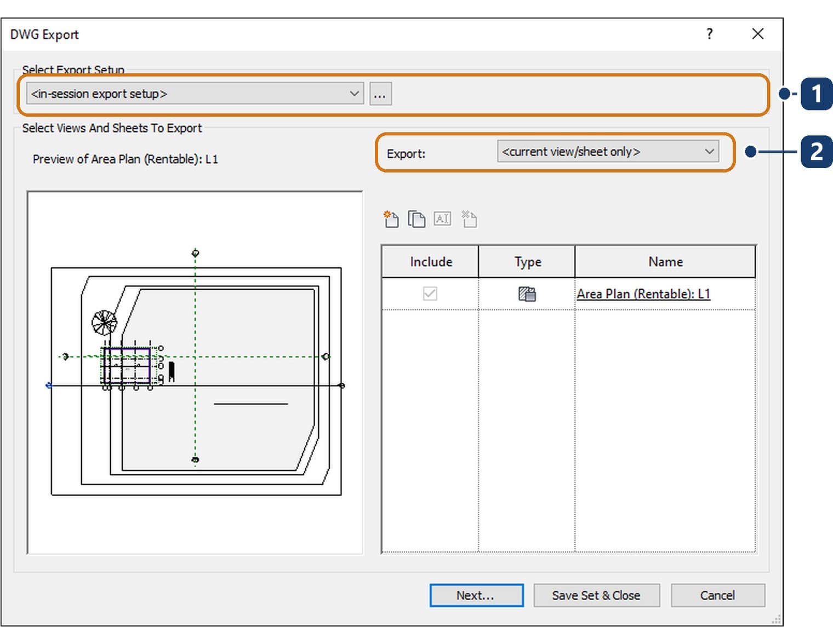Click the Duplicate Set icon
The width and height of the screenshot is (833, 644).
point(416,219)
